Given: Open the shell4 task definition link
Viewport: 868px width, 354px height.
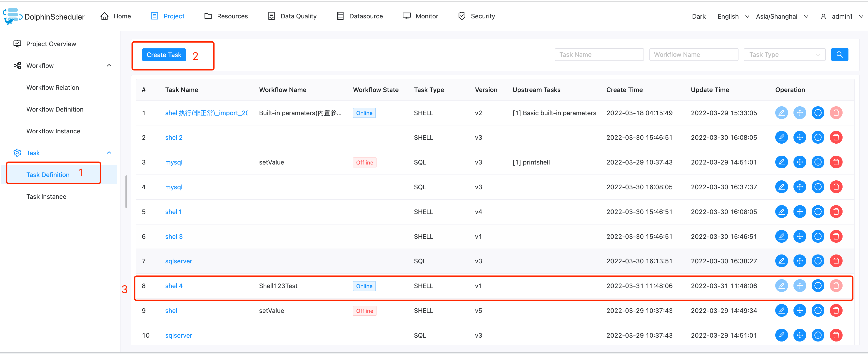Looking at the screenshot, I should click(x=174, y=286).
